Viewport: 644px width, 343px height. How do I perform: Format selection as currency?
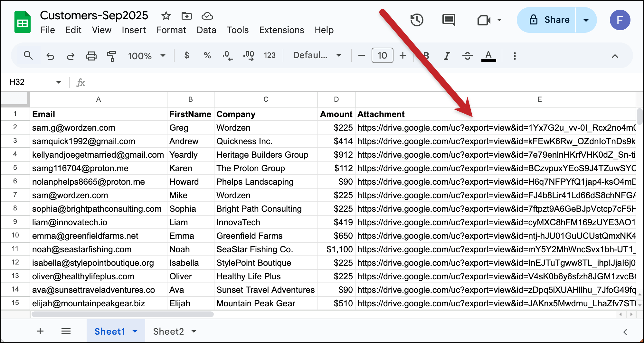click(x=186, y=55)
